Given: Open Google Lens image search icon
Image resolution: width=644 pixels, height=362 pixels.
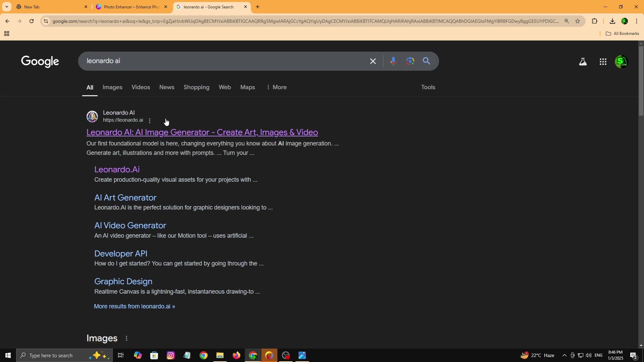Looking at the screenshot, I should [x=410, y=61].
